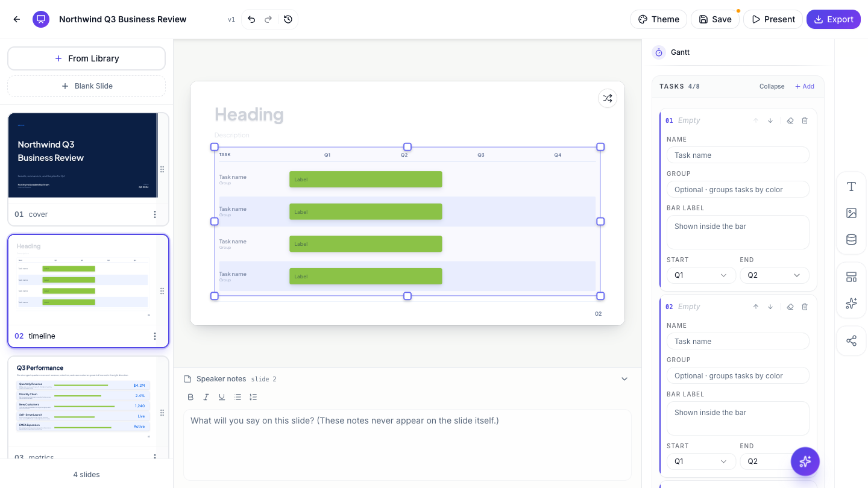Image resolution: width=868 pixels, height=488 pixels.
Task: Undo the last change
Action: 251,19
